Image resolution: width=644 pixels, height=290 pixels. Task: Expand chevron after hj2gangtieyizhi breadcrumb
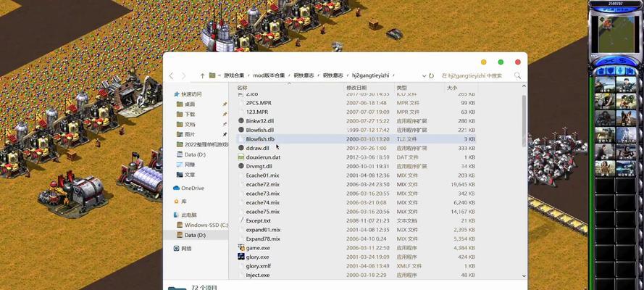393,75
